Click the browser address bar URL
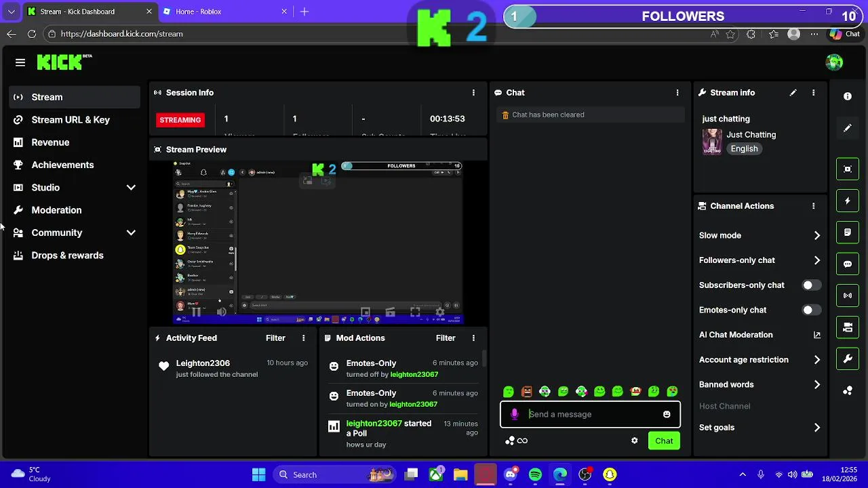This screenshot has width=868, height=488. point(122,34)
